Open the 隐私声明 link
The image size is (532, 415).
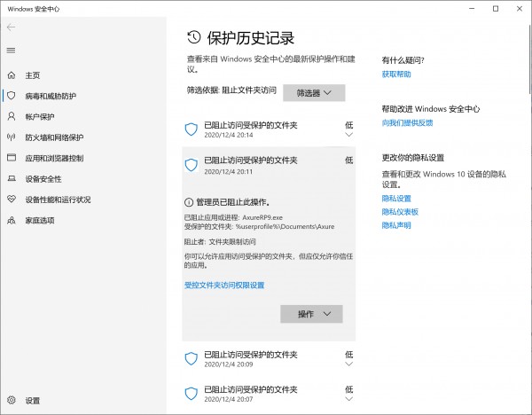pyautogui.click(x=396, y=225)
